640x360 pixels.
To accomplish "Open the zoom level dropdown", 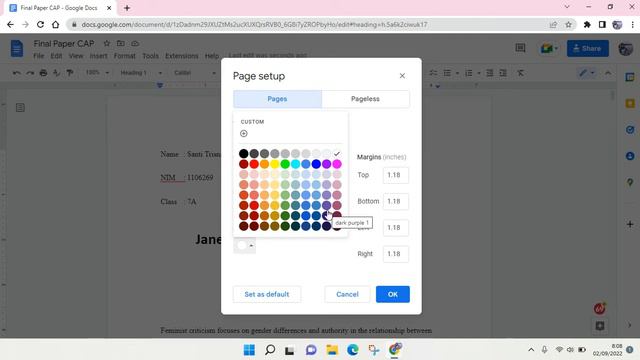I will tap(98, 73).
